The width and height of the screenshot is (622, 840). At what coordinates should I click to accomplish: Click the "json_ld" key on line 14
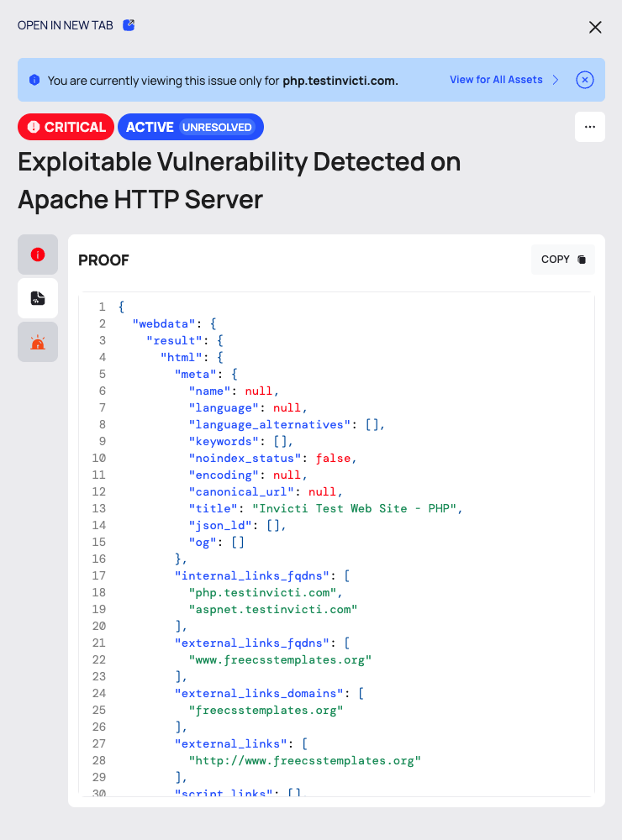click(220, 526)
